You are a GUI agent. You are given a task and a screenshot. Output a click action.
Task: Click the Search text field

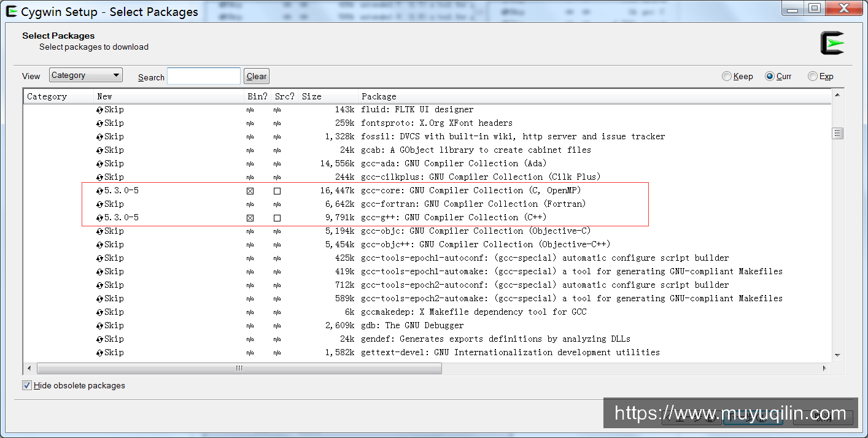(x=204, y=76)
